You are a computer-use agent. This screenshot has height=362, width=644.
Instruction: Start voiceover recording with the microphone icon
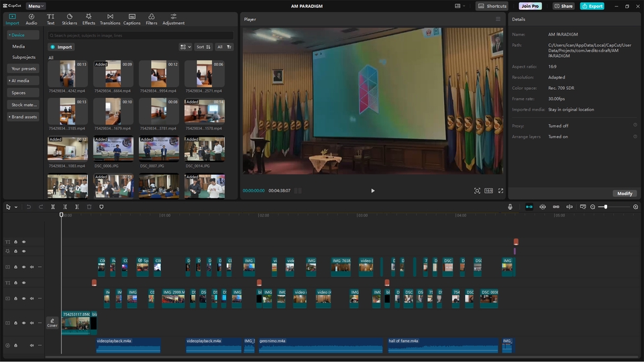510,207
